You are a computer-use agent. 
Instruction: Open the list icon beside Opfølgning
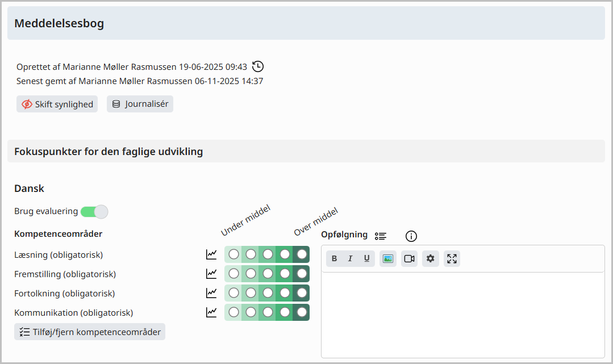[x=381, y=236]
